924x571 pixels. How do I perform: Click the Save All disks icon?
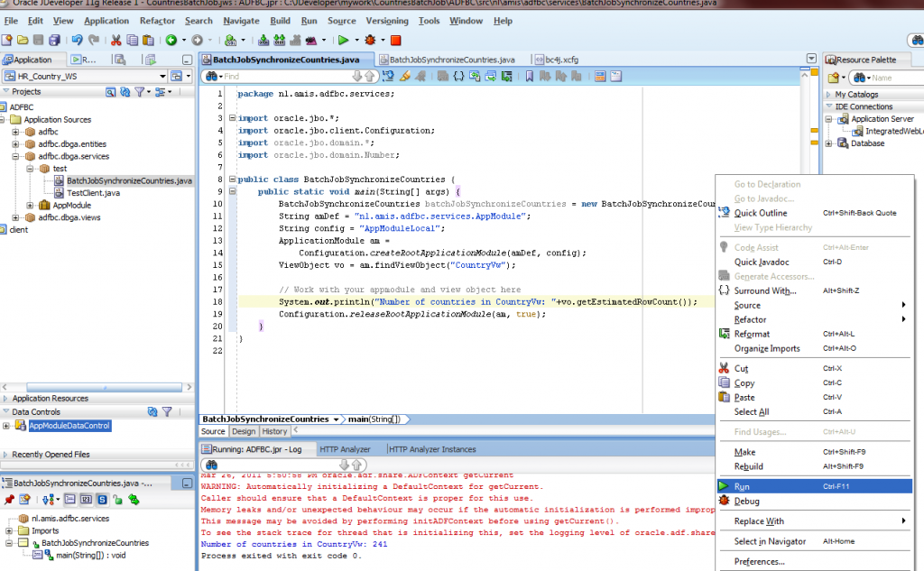coord(55,40)
